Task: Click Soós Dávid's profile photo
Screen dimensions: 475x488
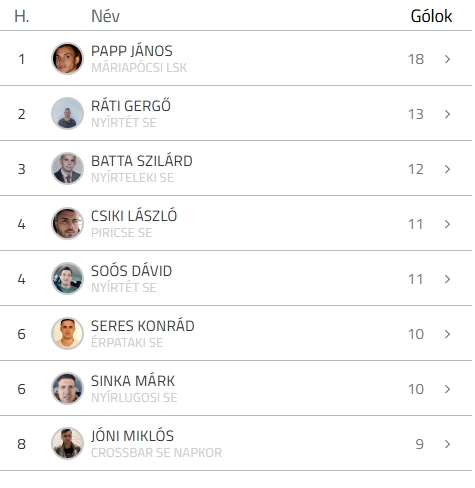Action: click(x=67, y=278)
